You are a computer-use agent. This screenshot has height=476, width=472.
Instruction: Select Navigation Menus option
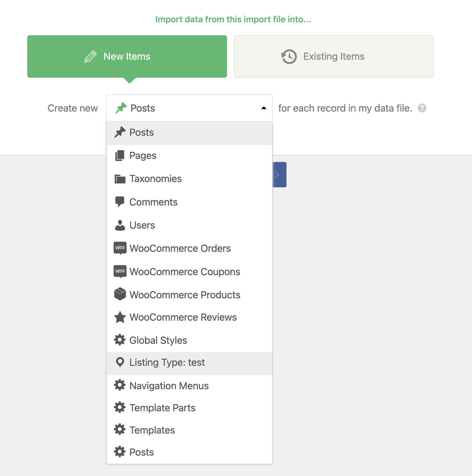pos(189,386)
